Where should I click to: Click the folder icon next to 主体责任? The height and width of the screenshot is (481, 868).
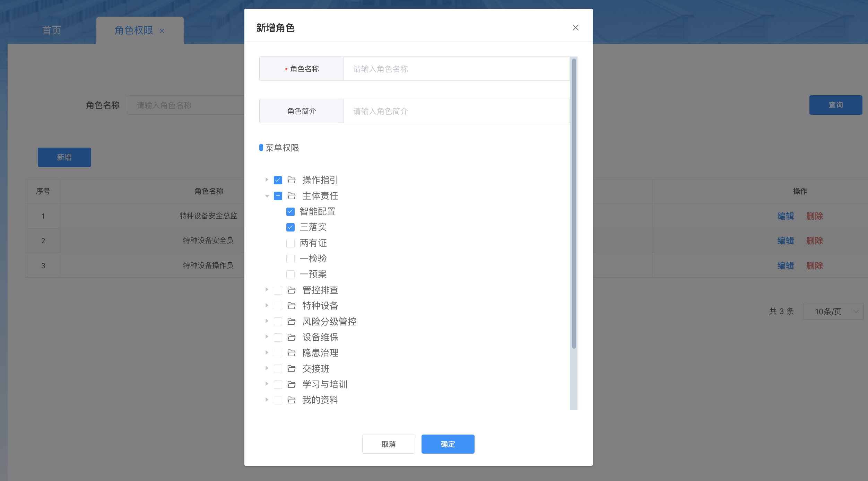coord(292,196)
